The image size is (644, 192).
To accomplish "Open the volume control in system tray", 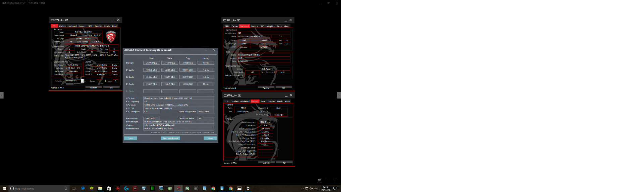I will click(x=311, y=189).
